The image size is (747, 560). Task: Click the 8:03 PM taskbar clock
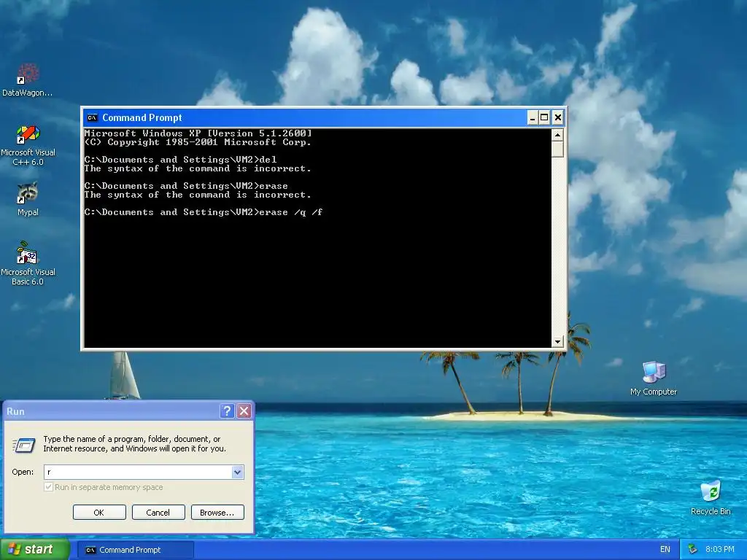pyautogui.click(x=719, y=550)
